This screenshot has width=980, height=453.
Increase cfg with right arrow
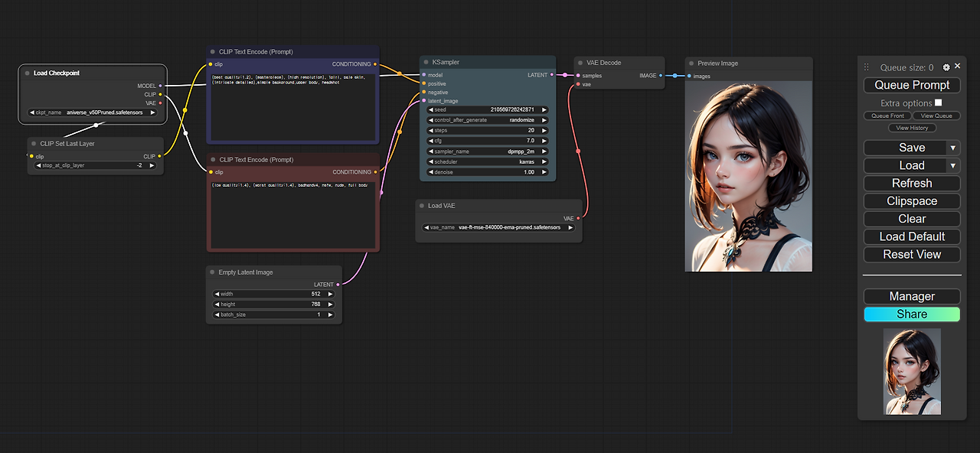coord(544,141)
